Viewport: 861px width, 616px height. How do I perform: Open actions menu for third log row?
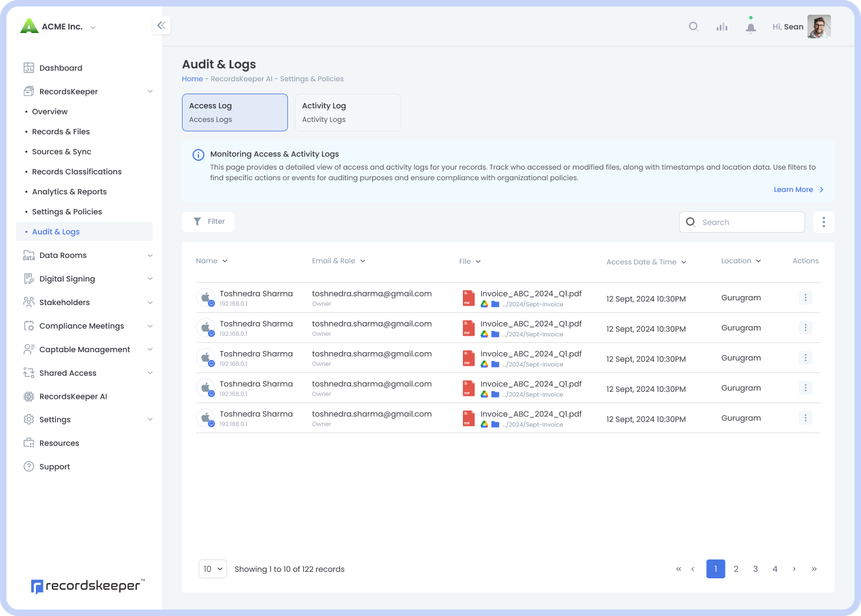click(x=806, y=357)
